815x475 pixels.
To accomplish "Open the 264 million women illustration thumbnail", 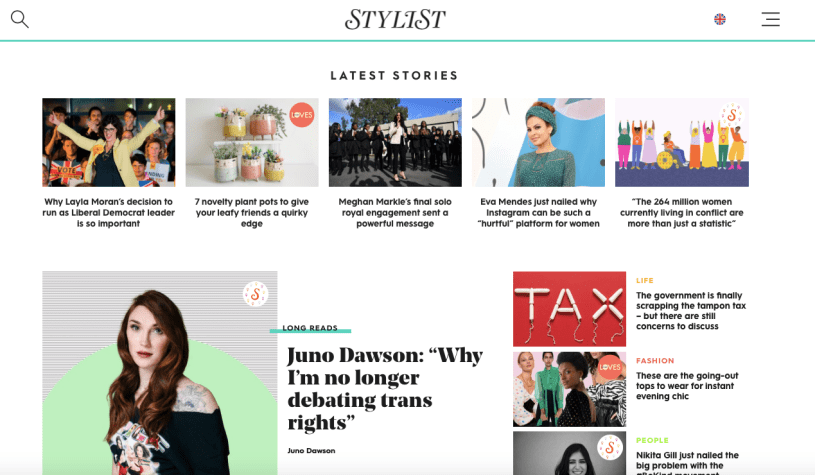I will (681, 142).
